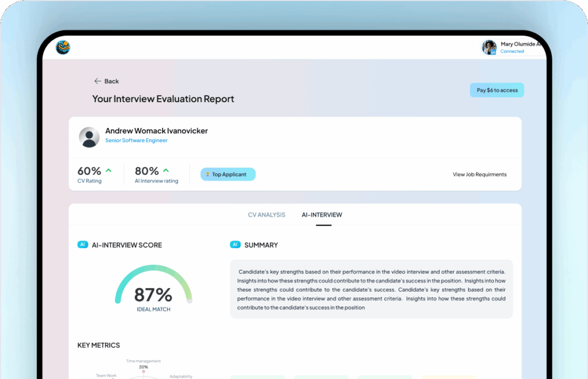This screenshot has width=588, height=379.
Task: Click green arrow beside 60% CV Rating
Action: click(x=109, y=170)
